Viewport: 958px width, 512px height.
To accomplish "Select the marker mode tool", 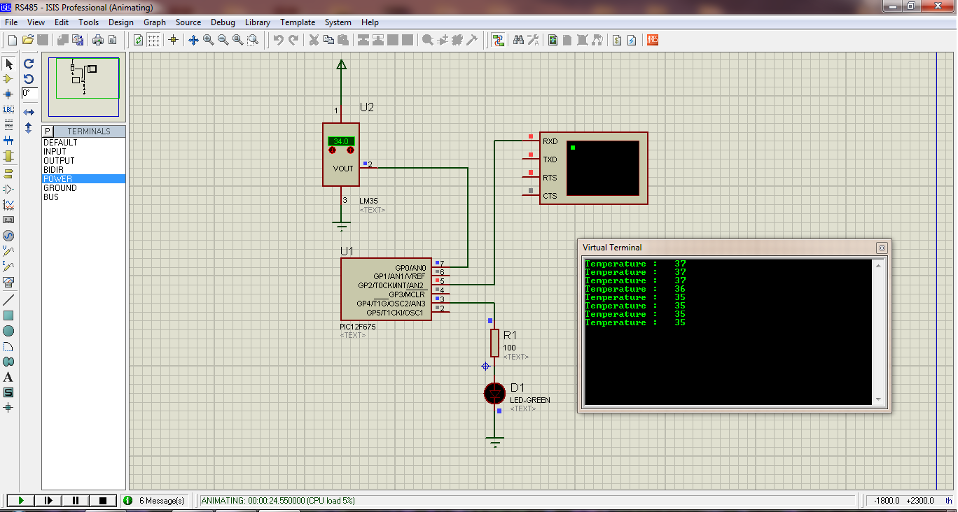I will point(9,408).
